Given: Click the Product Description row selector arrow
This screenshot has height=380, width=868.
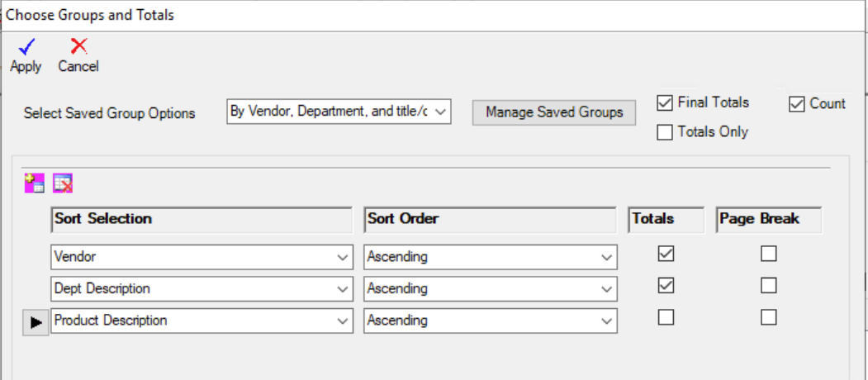Looking at the screenshot, I should (x=36, y=322).
